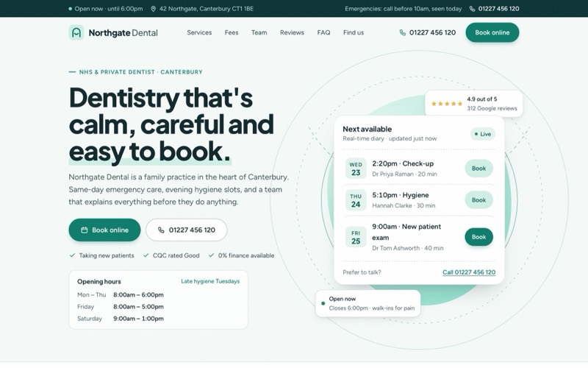Click the Opening hours heading
The width and height of the screenshot is (588, 368).
pyautogui.click(x=99, y=282)
